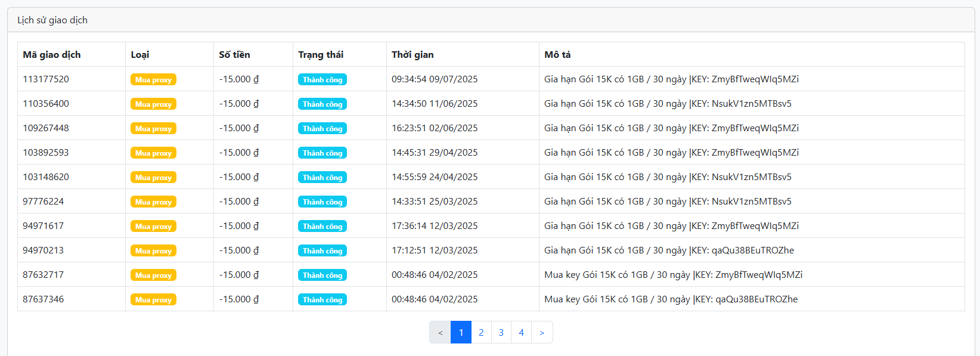The height and width of the screenshot is (356, 980).
Task: Select transaction ID 94971617
Action: coord(44,225)
